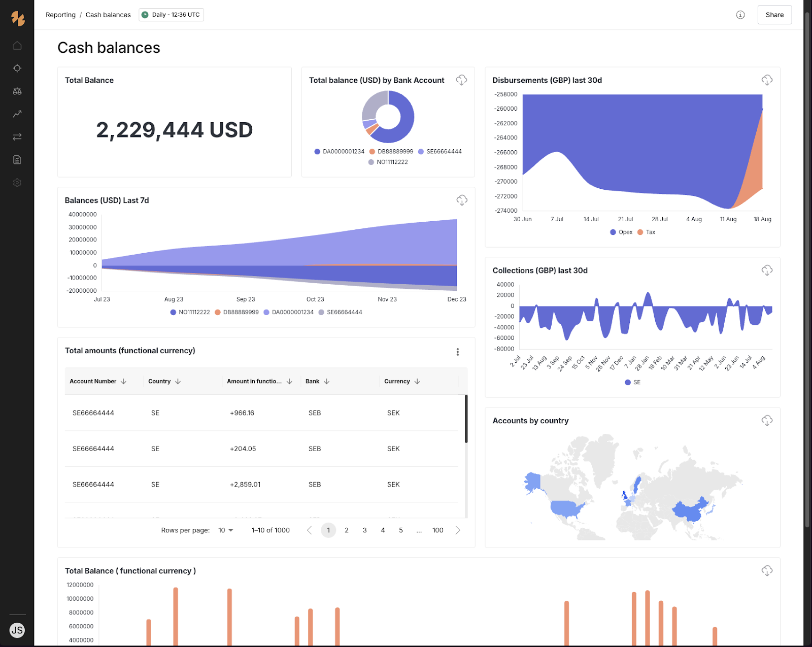The width and height of the screenshot is (812, 647).
Task: Toggle DA0000001234 in Balances Last 7d legend
Action: [288, 313]
